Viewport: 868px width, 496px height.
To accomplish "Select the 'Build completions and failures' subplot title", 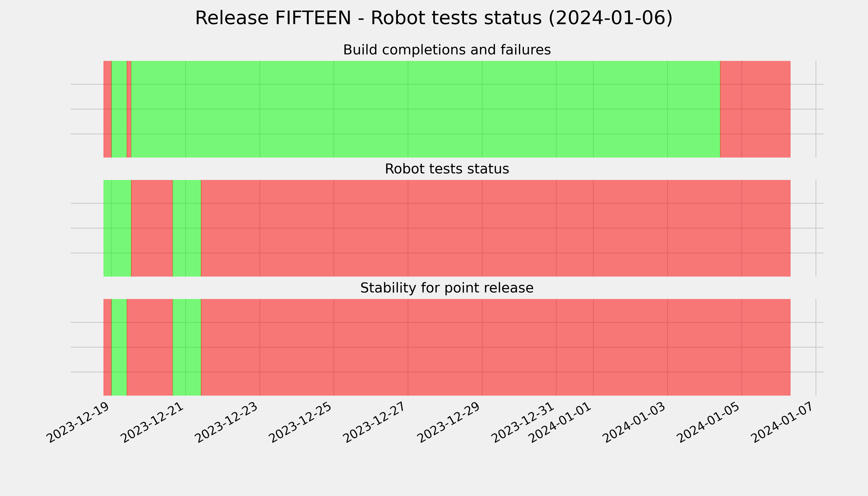I will (447, 50).
